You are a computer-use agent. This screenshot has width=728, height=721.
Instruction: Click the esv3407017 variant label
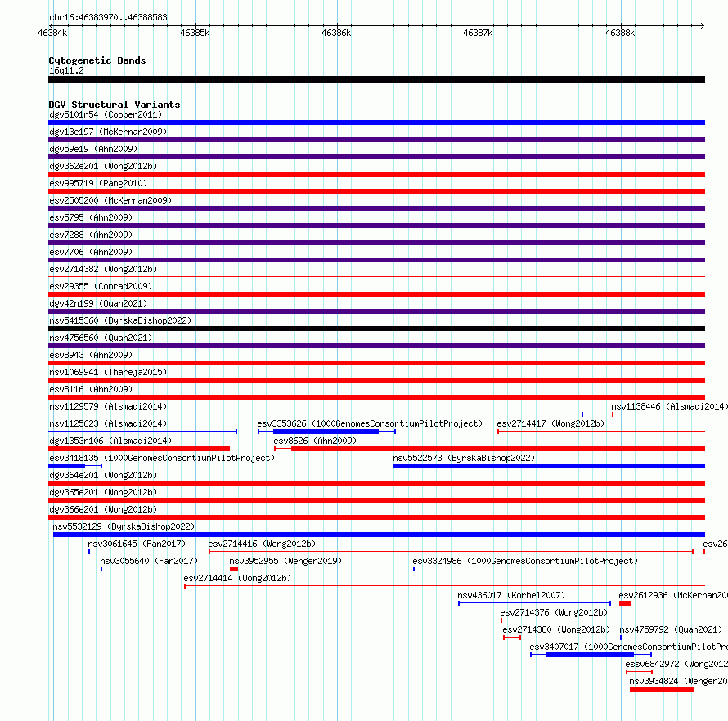[629, 647]
